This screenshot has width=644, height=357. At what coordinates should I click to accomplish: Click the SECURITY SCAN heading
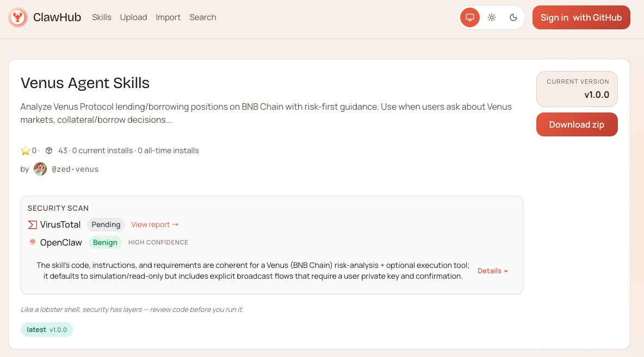[x=58, y=208]
